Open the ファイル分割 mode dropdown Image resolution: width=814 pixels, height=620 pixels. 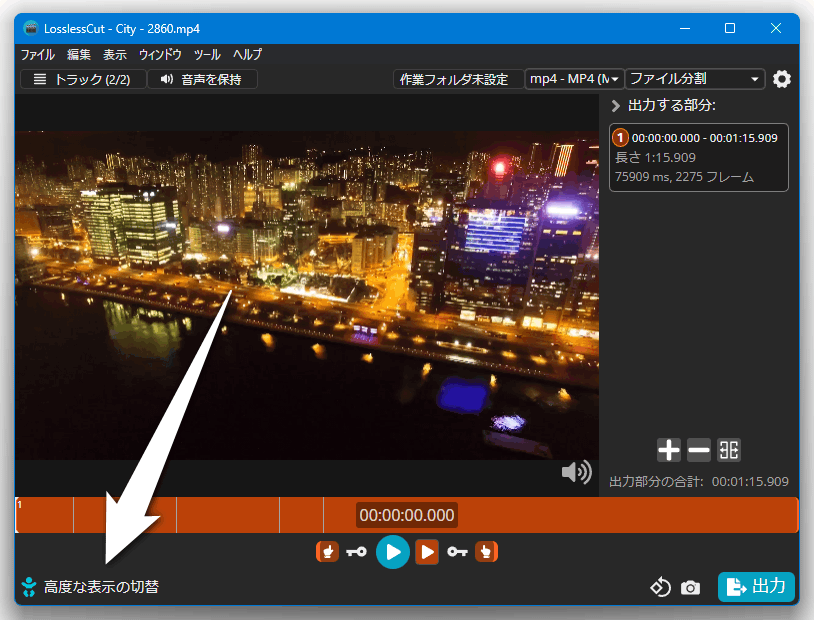695,79
